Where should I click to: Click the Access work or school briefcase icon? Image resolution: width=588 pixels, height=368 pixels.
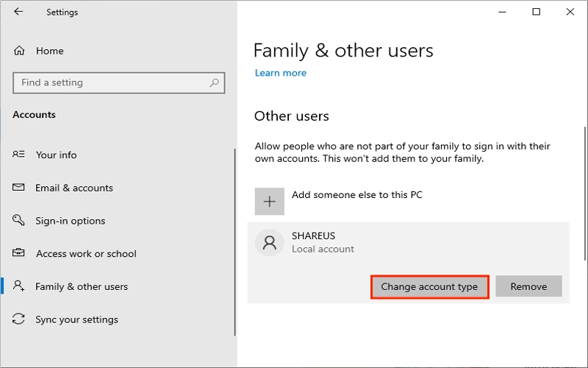[18, 252]
